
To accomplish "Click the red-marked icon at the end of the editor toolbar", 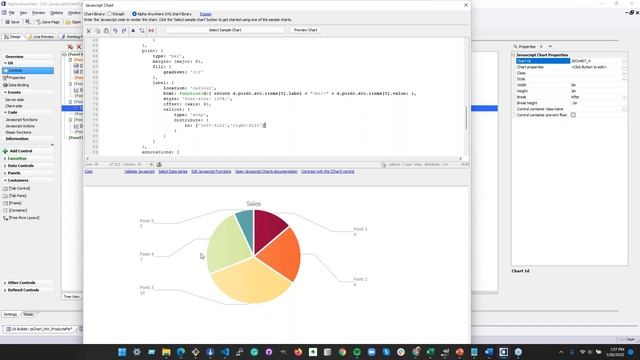I will click(x=151, y=31).
